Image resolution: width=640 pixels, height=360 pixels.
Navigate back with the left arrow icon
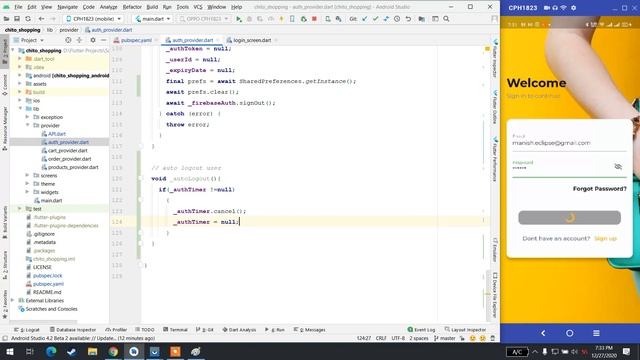(x=41, y=19)
